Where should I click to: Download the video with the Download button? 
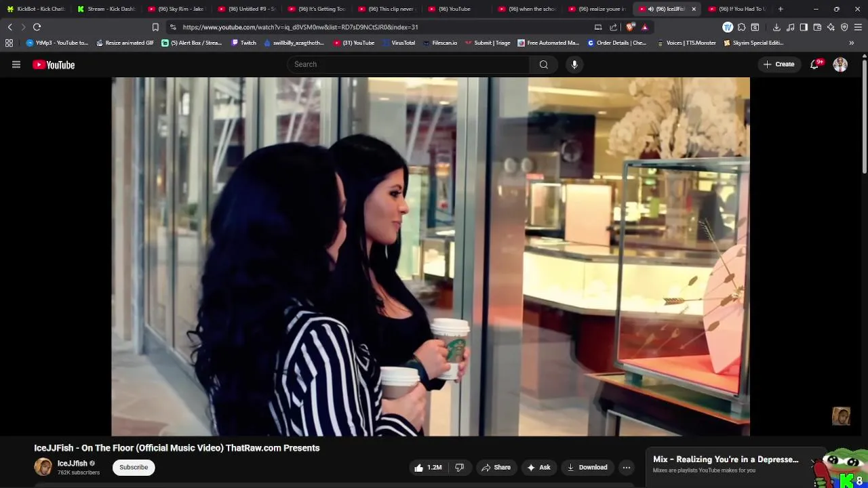tap(587, 467)
